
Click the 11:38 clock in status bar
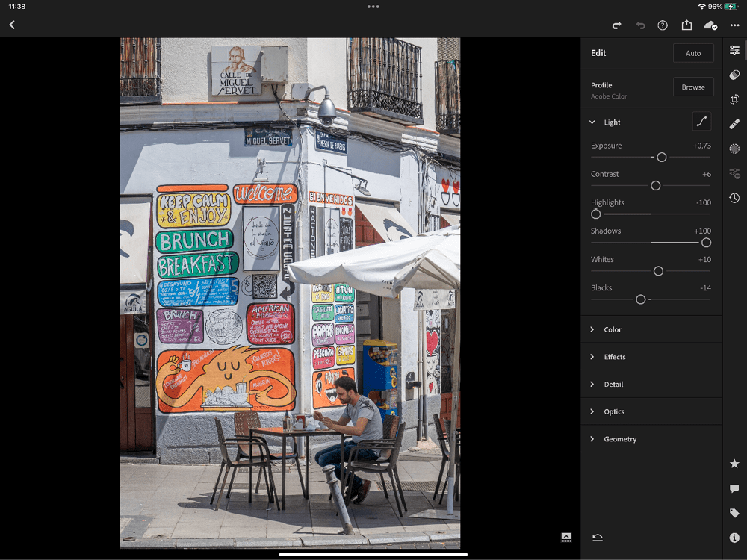pos(17,7)
